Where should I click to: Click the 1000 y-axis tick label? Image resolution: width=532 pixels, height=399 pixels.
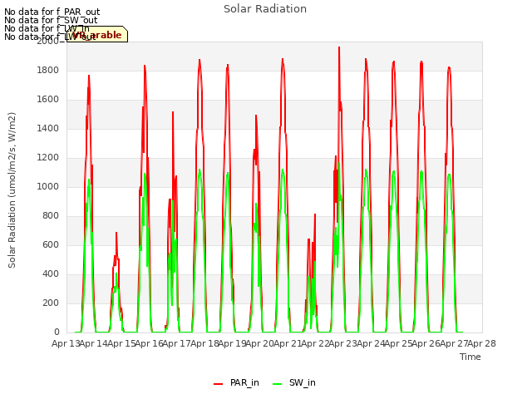[x=48, y=186]
